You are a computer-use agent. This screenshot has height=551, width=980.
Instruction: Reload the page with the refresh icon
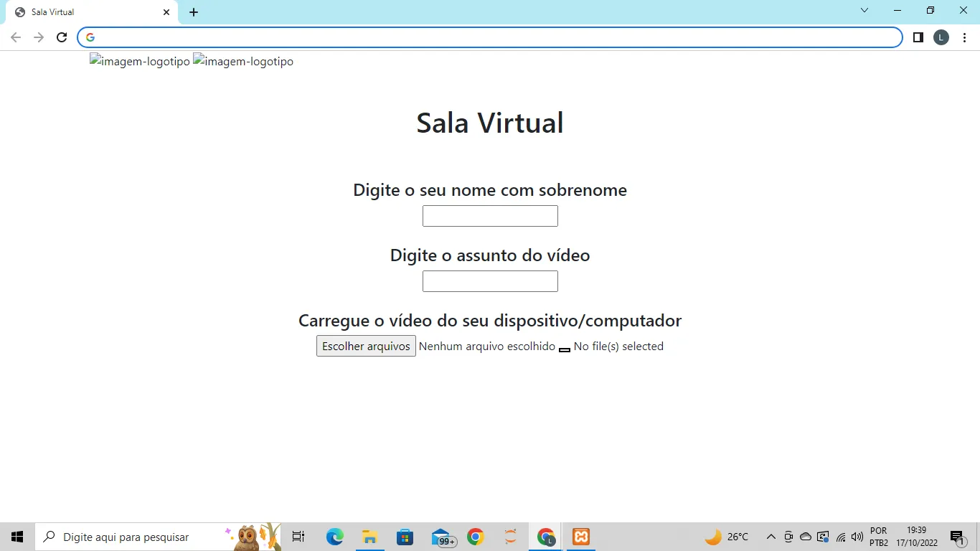[x=62, y=37]
